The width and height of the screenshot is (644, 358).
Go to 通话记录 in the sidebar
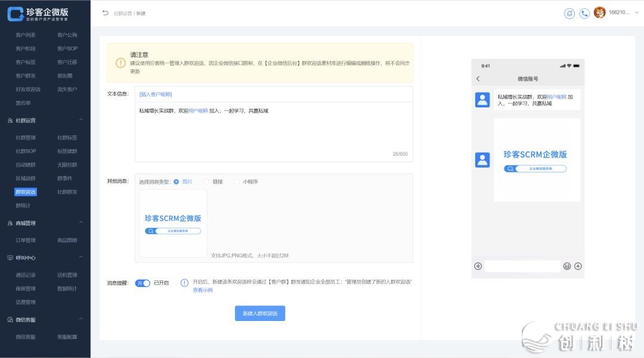point(26,275)
